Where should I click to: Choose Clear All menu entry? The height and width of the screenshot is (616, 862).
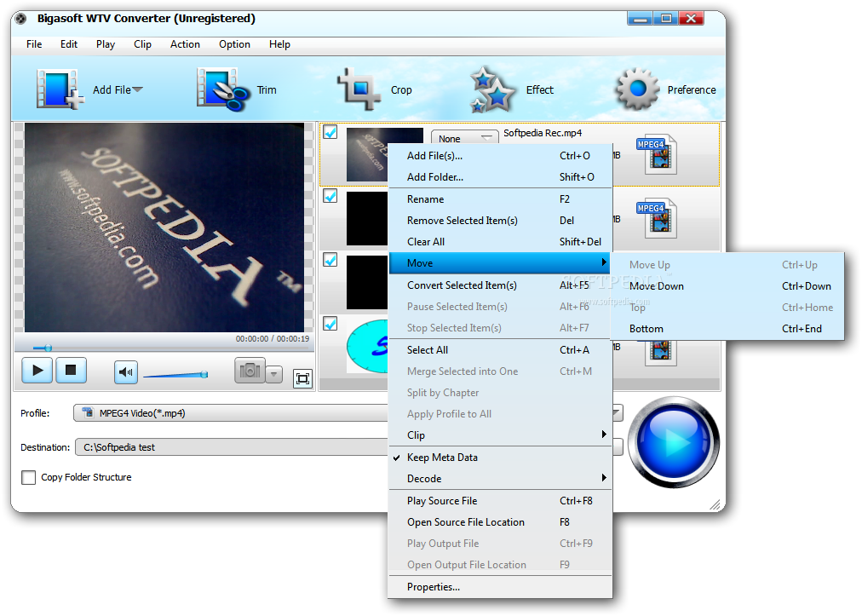click(500, 242)
